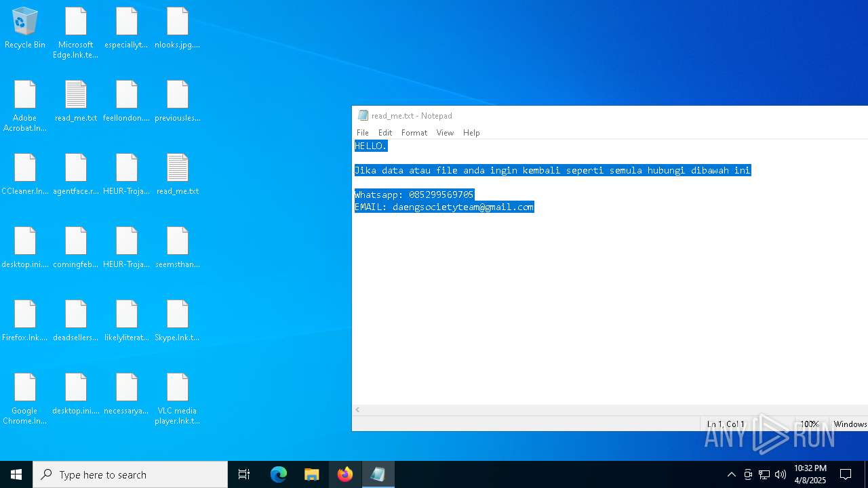
Task: Select the seemsthan... desktop file
Action: [177, 248]
